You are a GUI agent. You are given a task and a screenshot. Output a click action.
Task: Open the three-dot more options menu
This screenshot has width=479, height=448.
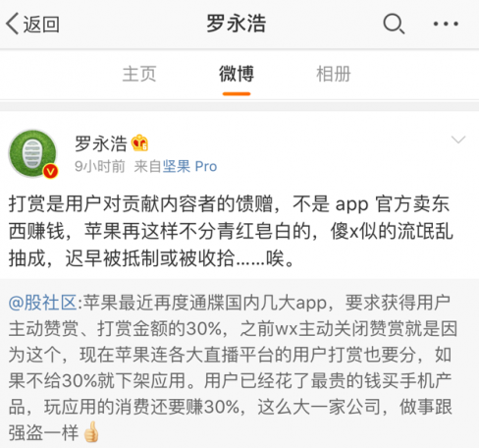coord(446,24)
